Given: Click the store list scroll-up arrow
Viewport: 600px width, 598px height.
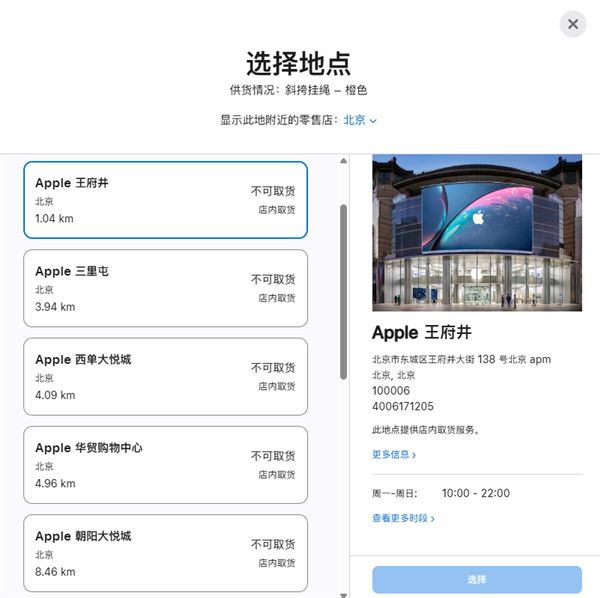Looking at the screenshot, I should pyautogui.click(x=344, y=161).
